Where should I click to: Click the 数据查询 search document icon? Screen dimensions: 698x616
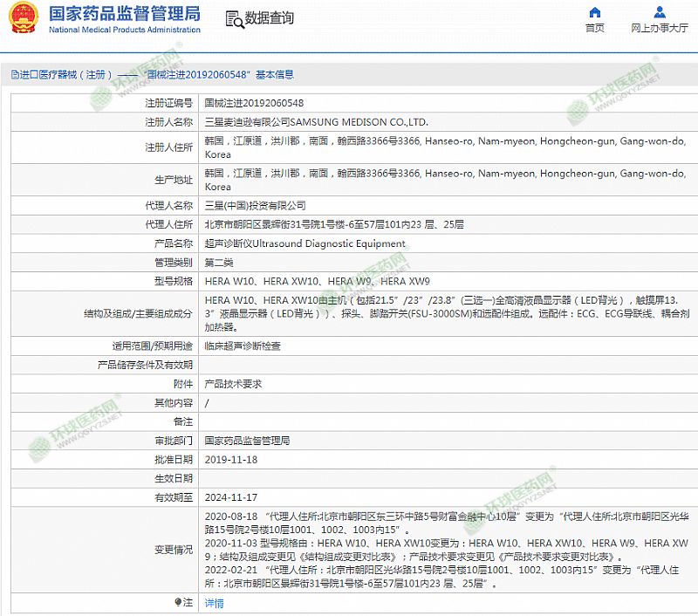coord(234,19)
